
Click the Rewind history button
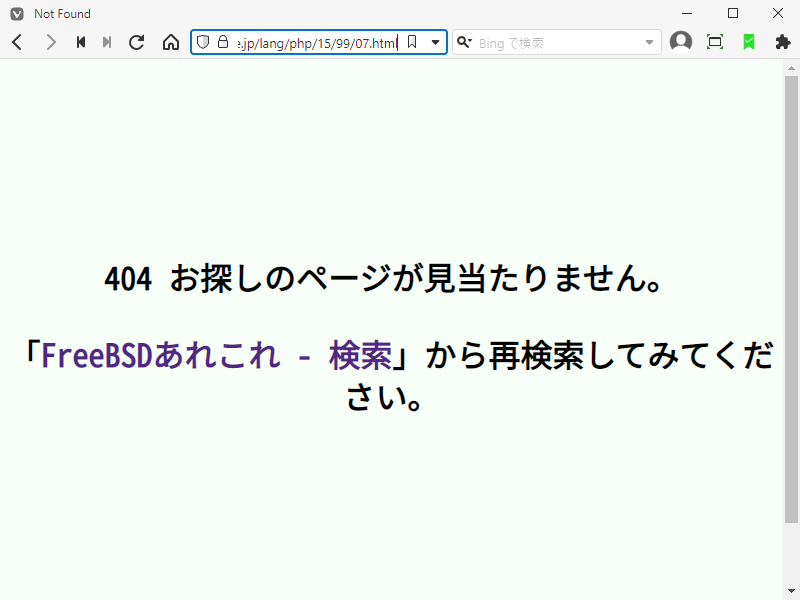tap(81, 42)
